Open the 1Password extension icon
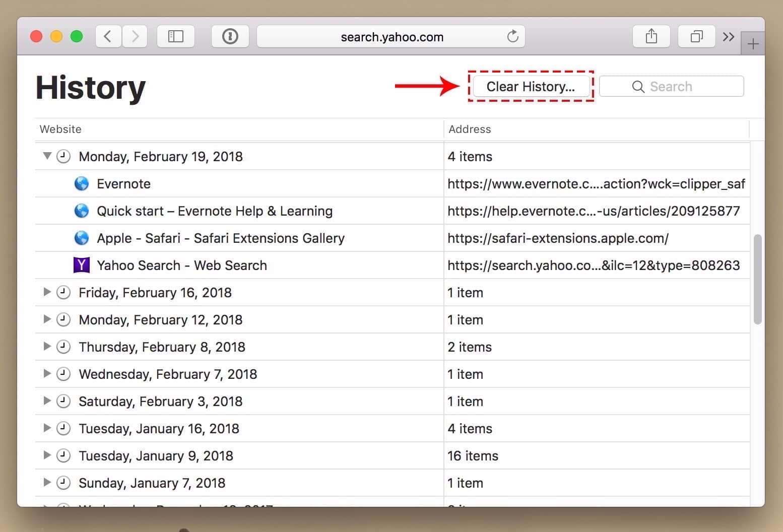Screen dimensions: 783x532 (230, 36)
